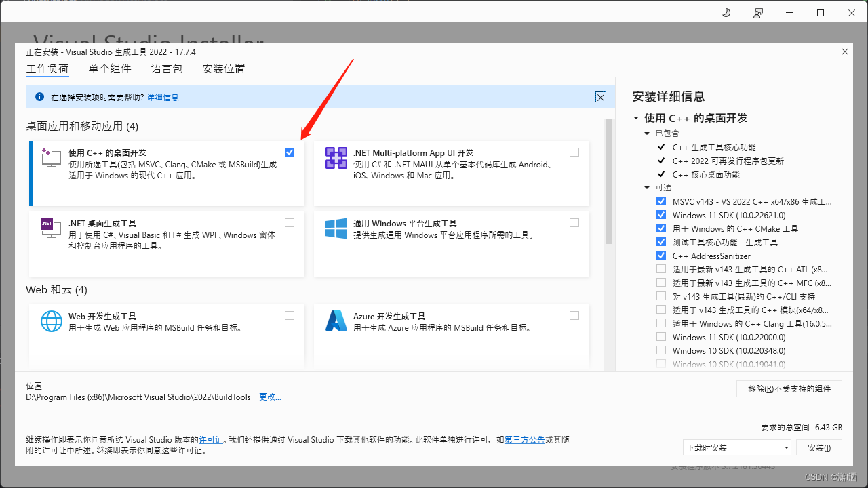Click the Web 和云 (4) heading
The width and height of the screenshot is (868, 488).
coord(57,290)
